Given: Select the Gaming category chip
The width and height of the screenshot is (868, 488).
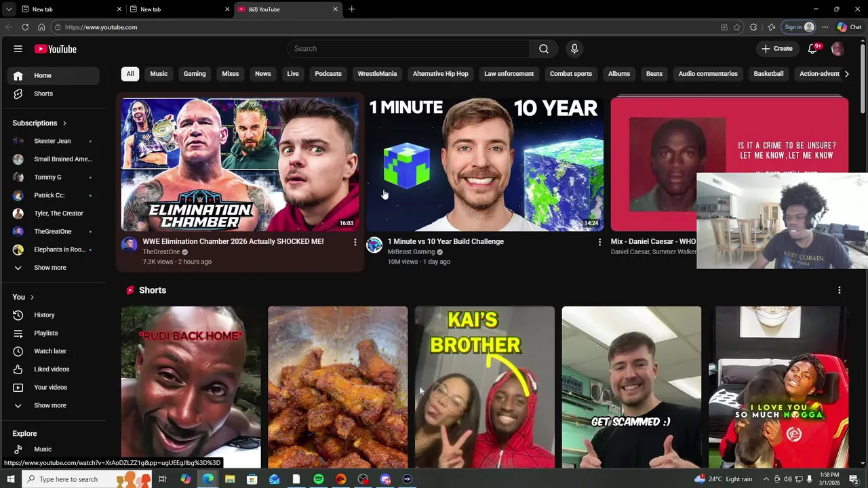Looking at the screenshot, I should click(195, 74).
